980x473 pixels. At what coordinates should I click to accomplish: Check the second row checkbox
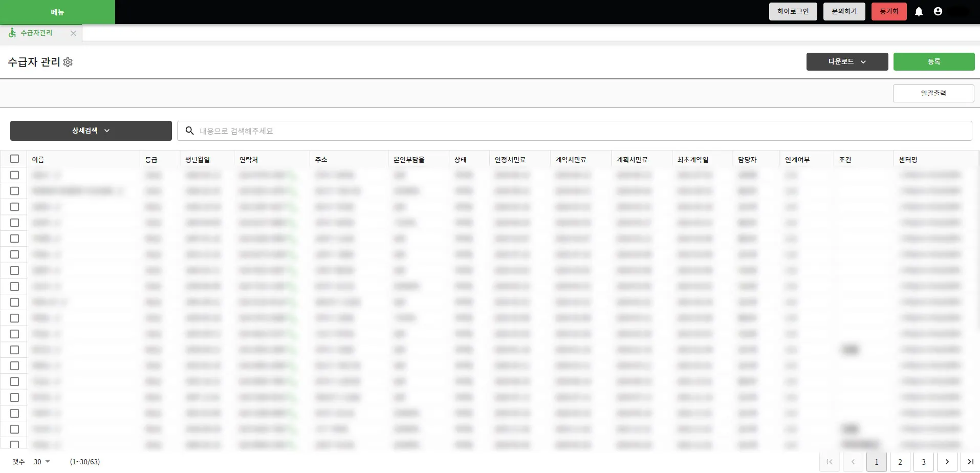point(15,191)
